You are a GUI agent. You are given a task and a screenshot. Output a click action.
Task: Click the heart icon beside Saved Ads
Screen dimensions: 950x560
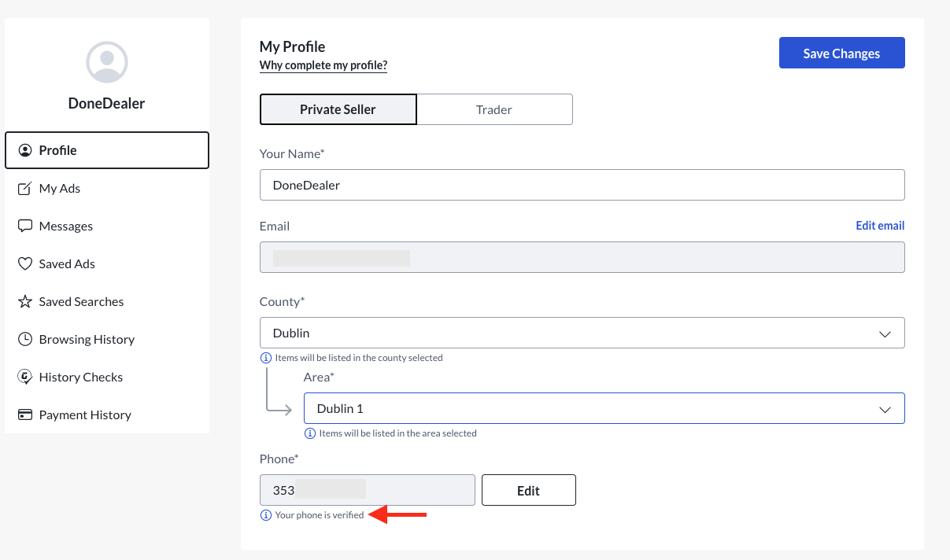pyautogui.click(x=25, y=264)
